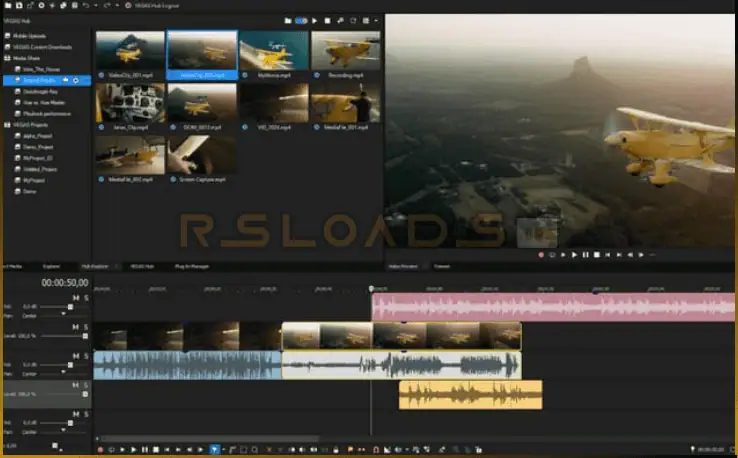Play selected media in the Hub toolbar
The image size is (738, 458).
(x=315, y=21)
